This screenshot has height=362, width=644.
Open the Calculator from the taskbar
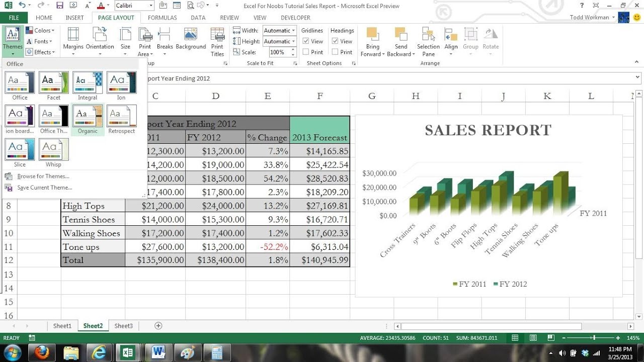(216, 352)
